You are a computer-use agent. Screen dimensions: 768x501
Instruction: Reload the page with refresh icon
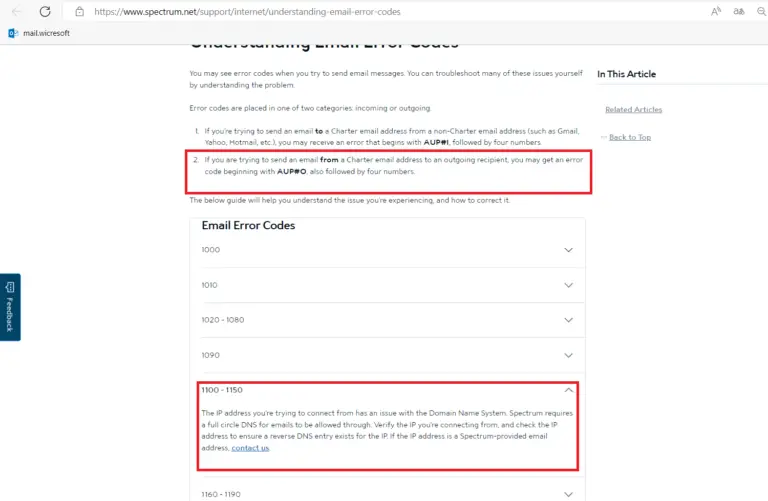pos(45,11)
